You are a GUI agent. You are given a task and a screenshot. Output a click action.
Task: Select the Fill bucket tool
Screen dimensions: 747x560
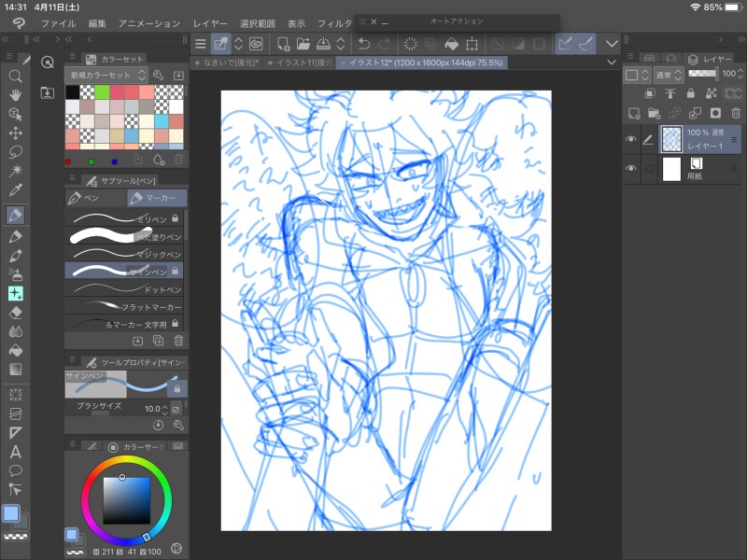[15, 351]
